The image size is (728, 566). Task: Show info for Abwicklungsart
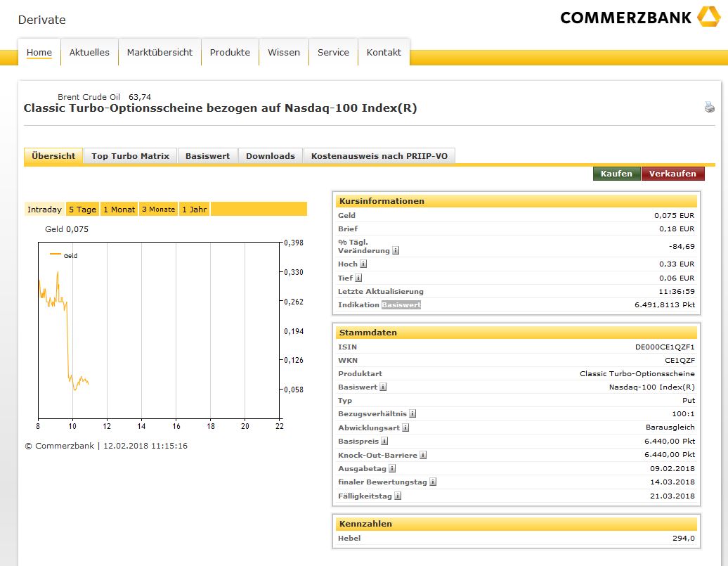click(x=405, y=427)
